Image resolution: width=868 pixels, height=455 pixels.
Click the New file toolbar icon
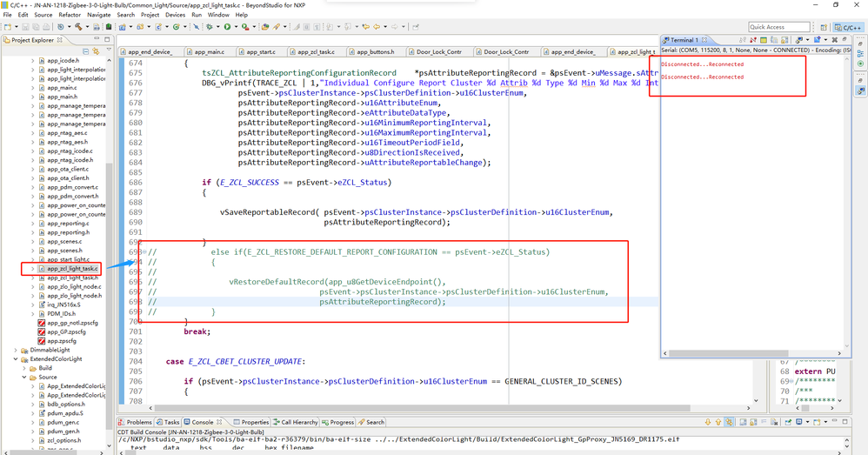[8, 27]
